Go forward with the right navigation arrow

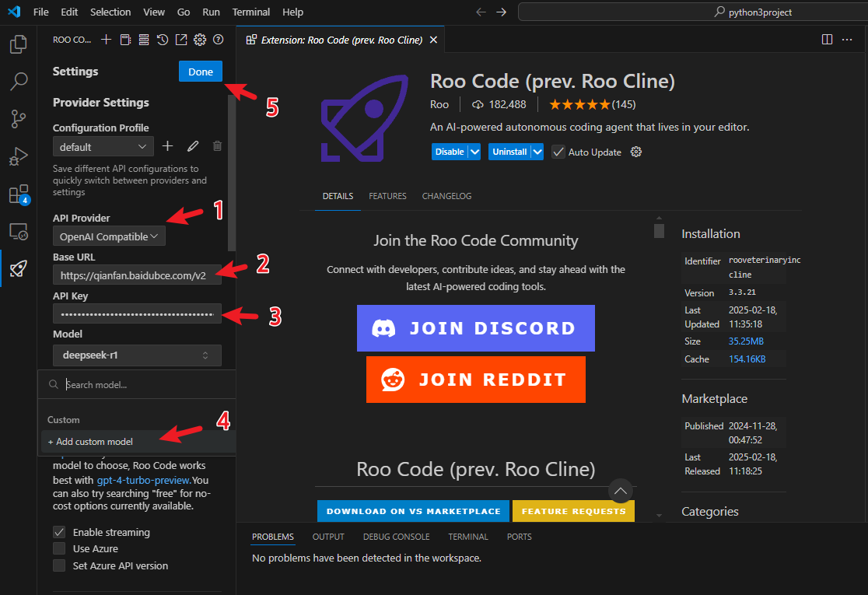501,12
